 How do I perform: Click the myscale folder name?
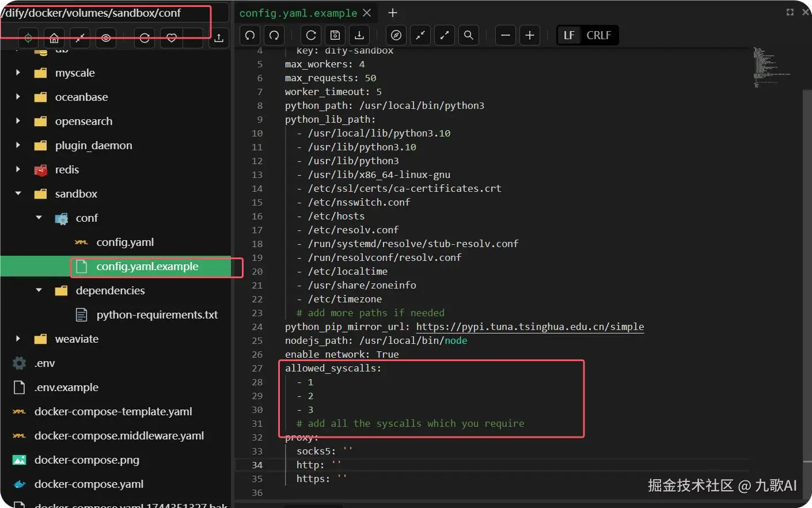click(75, 73)
